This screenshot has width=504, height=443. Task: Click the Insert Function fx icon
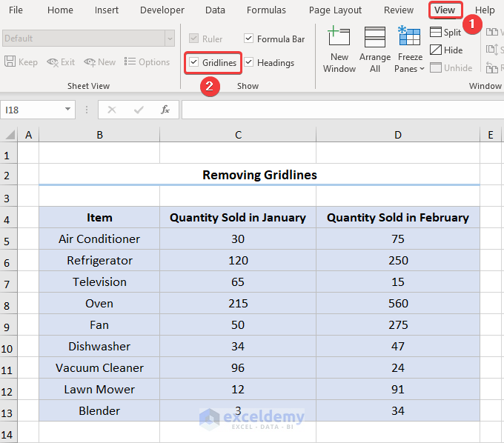165,110
